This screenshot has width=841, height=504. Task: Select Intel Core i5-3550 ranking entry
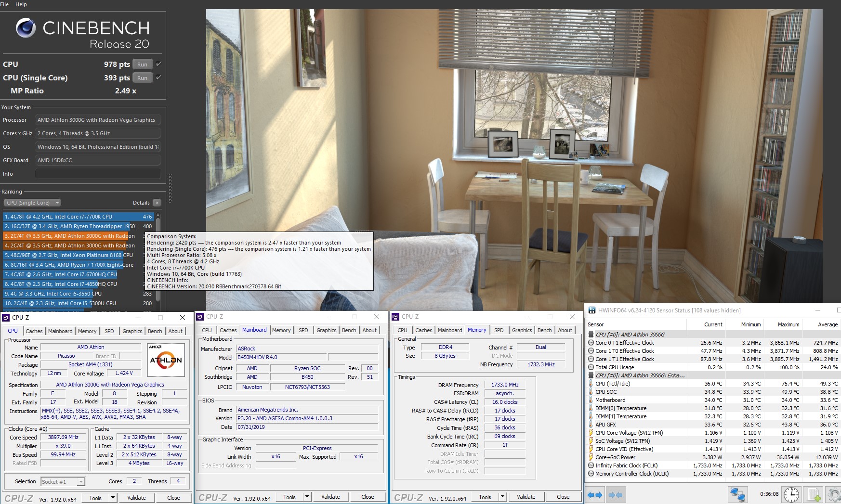[78, 294]
